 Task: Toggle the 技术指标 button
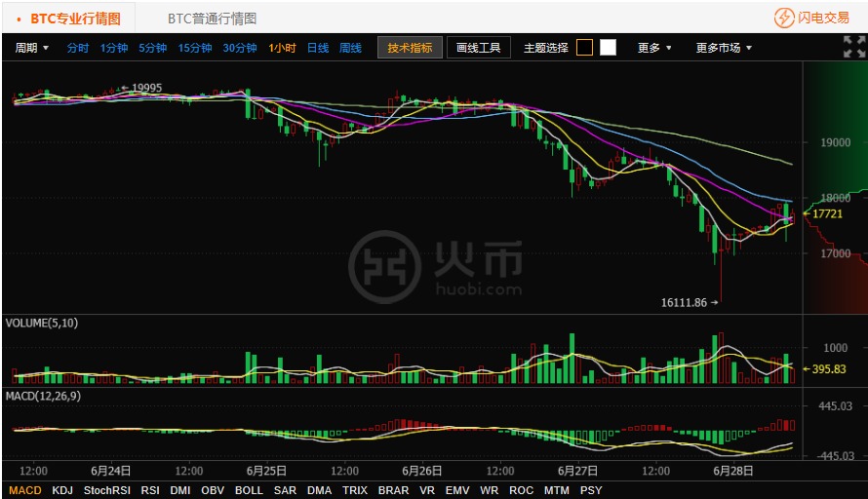(x=410, y=48)
